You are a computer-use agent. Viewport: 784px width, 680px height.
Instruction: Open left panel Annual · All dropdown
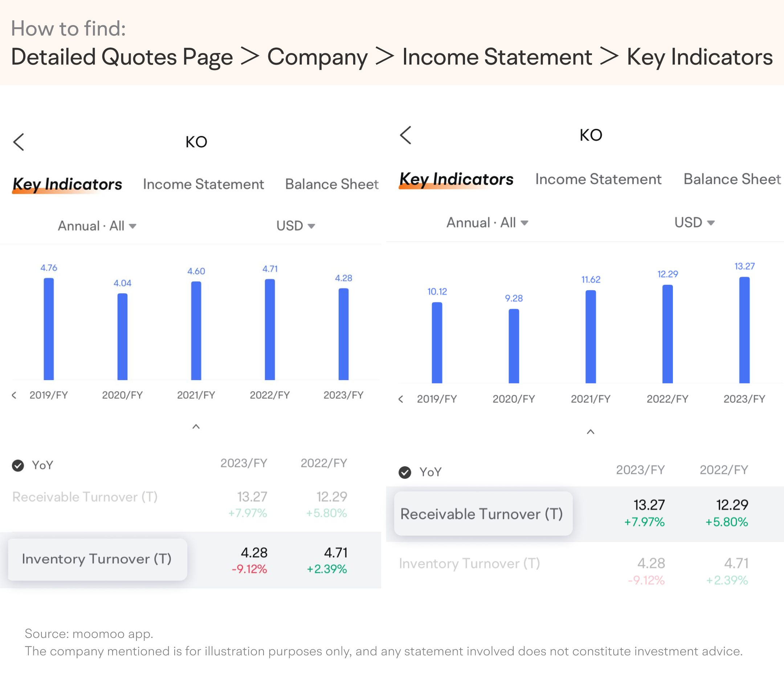(x=97, y=226)
